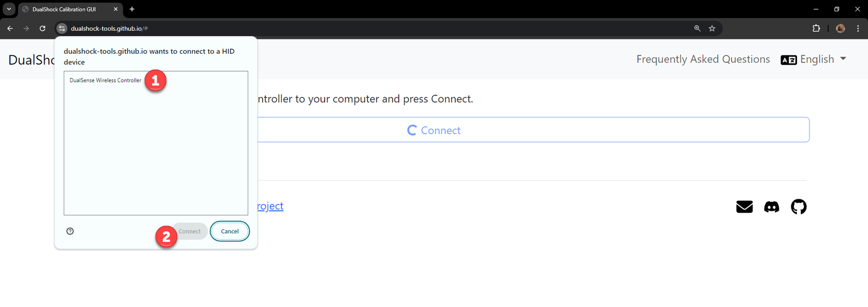Go back to the previous page
Screen dimensions: 868x307
click(x=10, y=28)
